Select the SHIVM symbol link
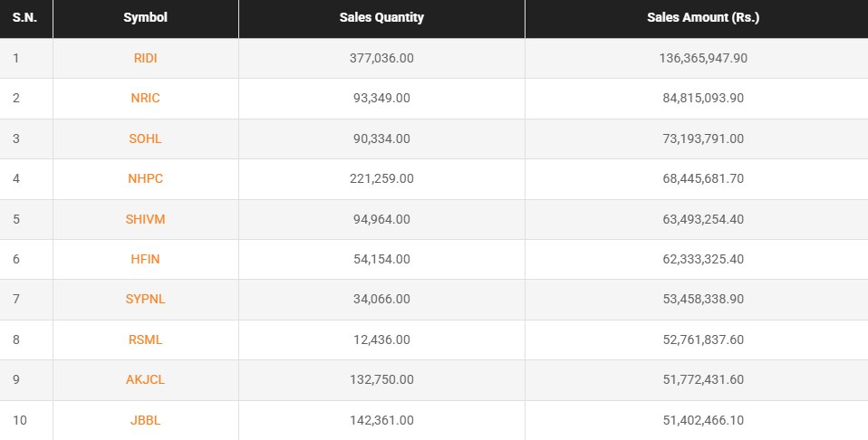 click(145, 219)
